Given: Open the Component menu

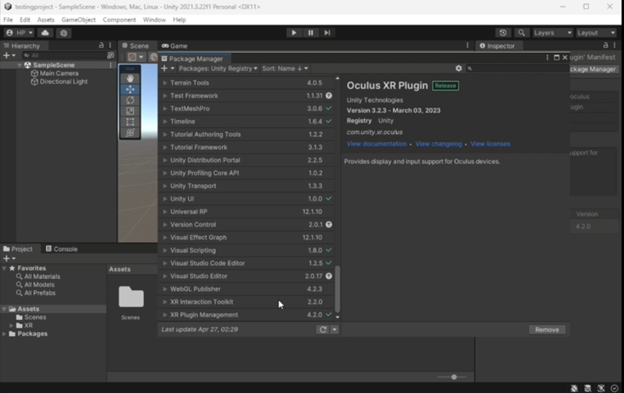Looking at the screenshot, I should point(119,19).
